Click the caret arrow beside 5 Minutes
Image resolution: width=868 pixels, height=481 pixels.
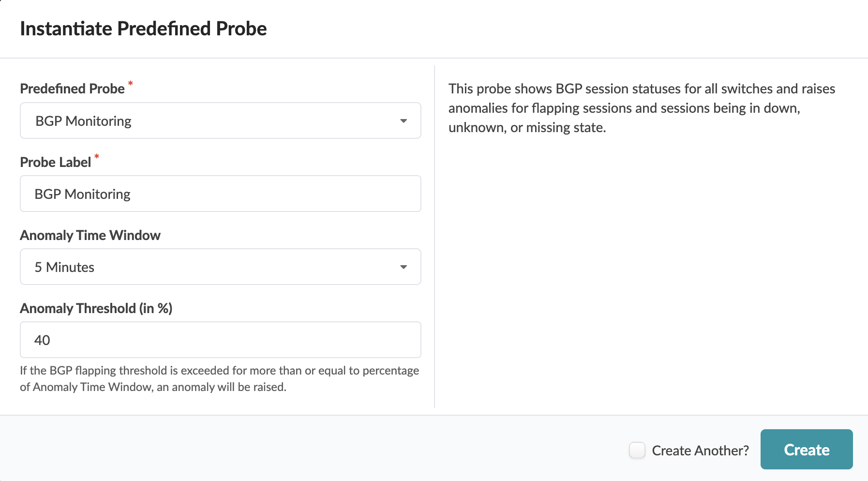pos(404,267)
